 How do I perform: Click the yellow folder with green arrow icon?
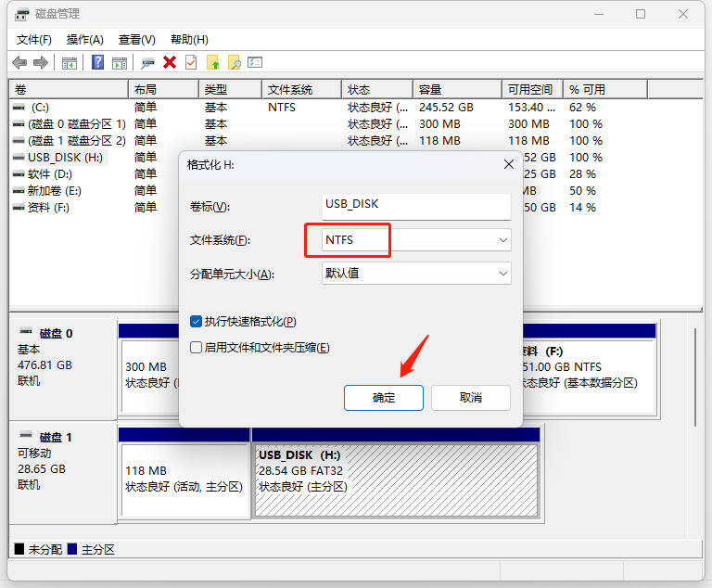[x=213, y=62]
